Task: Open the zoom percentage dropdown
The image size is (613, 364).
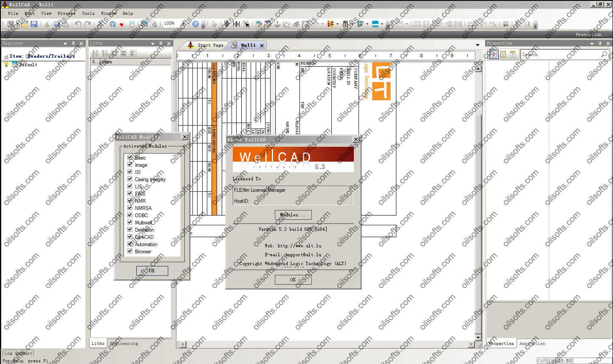Action: 184,24
